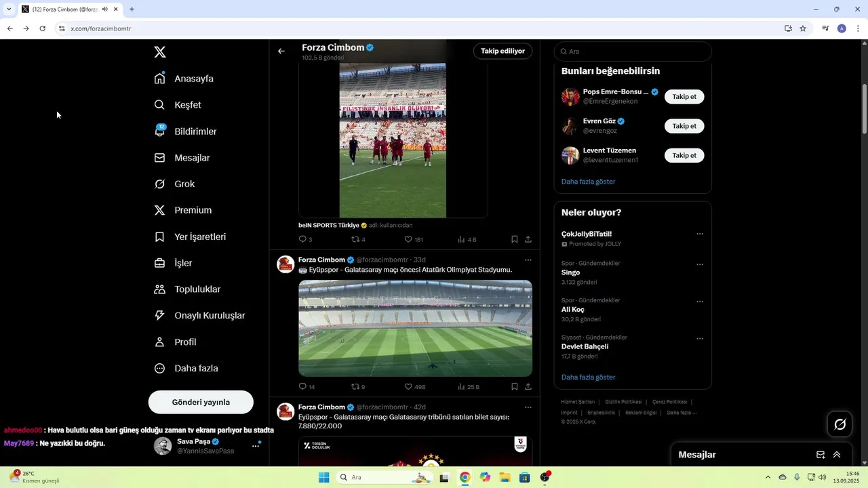Share the stadium photo post
The image size is (868, 488).
point(528,387)
